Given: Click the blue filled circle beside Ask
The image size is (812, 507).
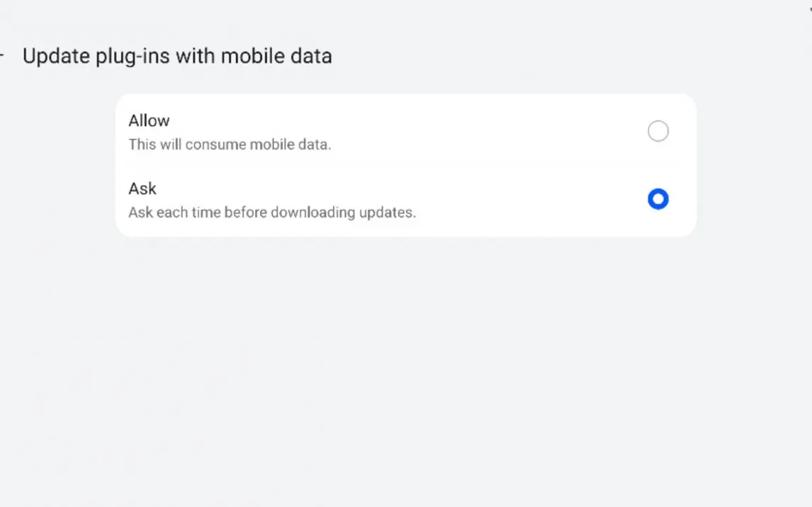Looking at the screenshot, I should pyautogui.click(x=658, y=199).
